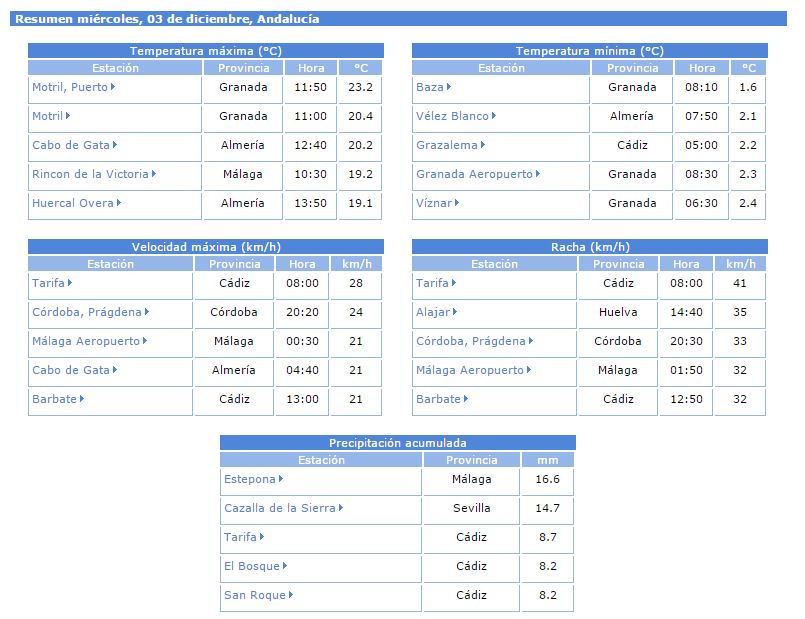Open the Granada Aeropuerto station link
The height and width of the screenshot is (619, 805).
point(474,174)
